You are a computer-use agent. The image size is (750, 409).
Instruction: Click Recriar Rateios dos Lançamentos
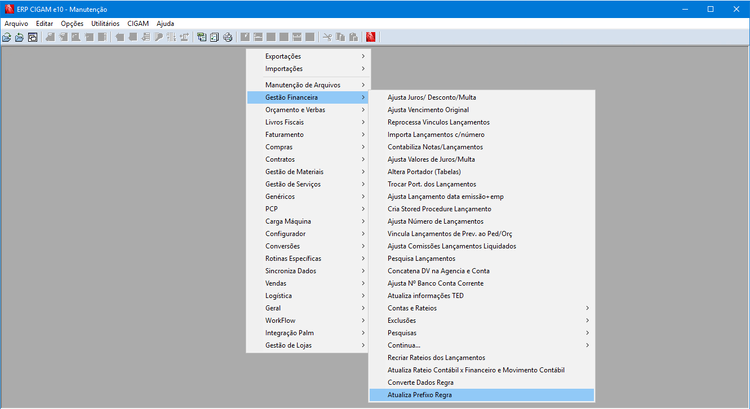tap(482, 358)
